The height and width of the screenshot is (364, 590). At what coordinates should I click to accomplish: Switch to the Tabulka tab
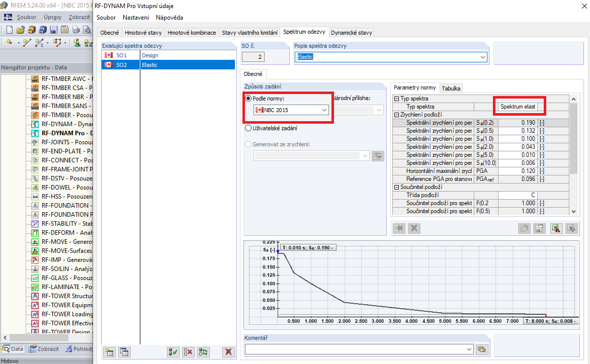tap(451, 88)
